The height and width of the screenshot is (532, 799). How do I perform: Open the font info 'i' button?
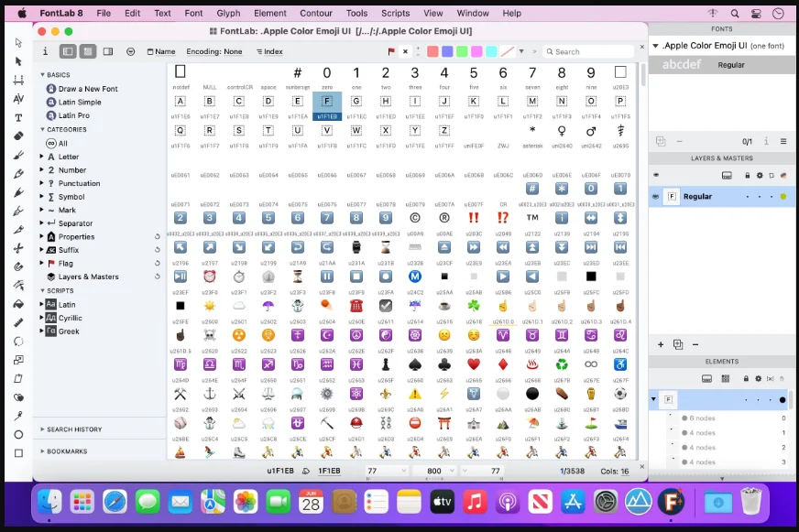45,51
